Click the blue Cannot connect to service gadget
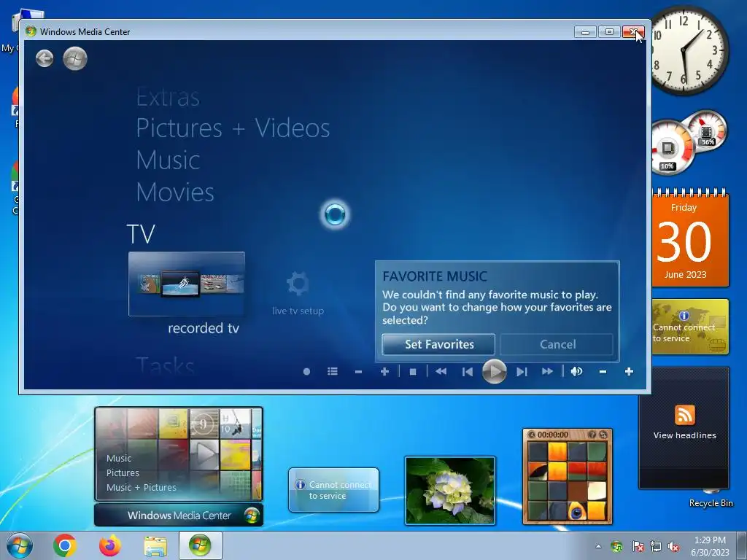747x560 pixels. pos(333,490)
